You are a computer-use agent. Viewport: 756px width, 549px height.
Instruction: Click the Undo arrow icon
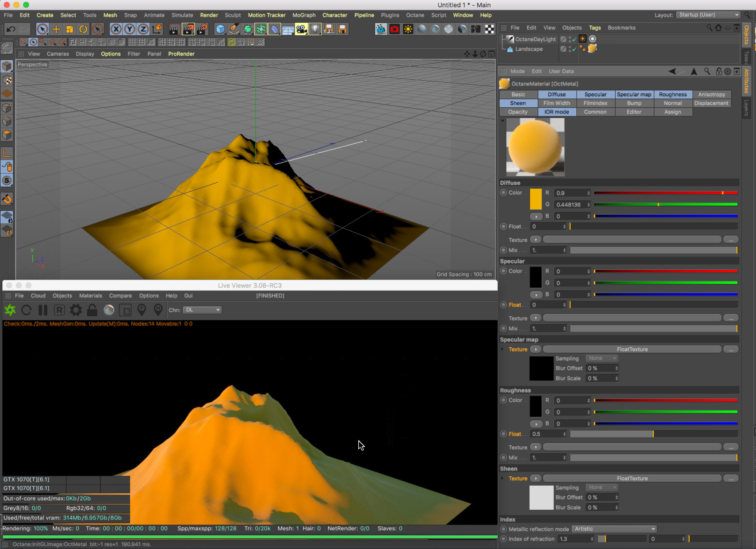click(x=11, y=29)
